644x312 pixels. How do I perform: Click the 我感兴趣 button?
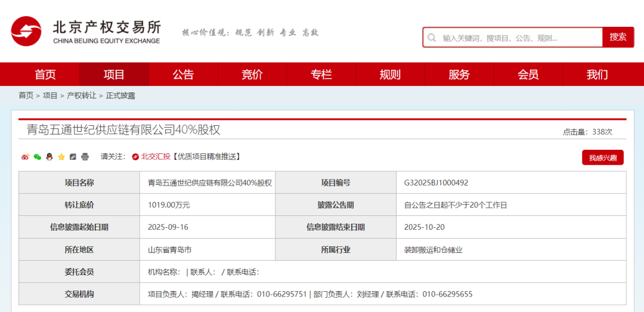pos(602,158)
